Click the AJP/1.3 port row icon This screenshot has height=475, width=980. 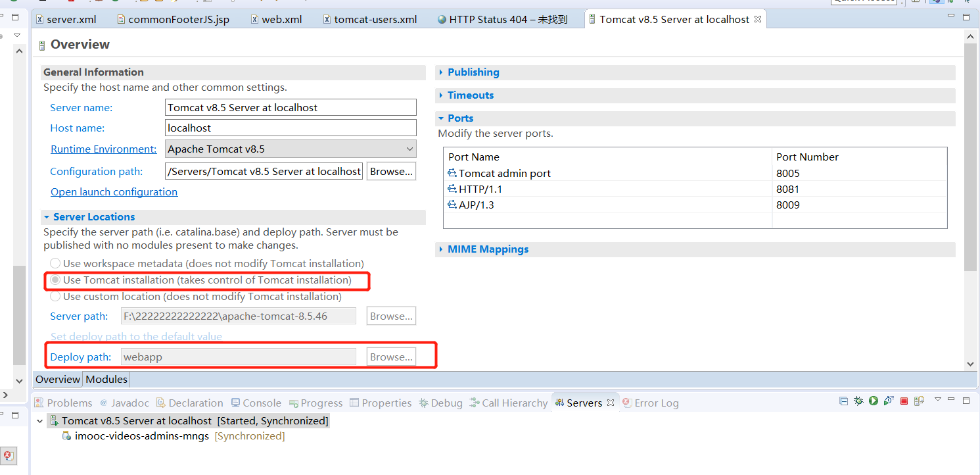pos(452,205)
